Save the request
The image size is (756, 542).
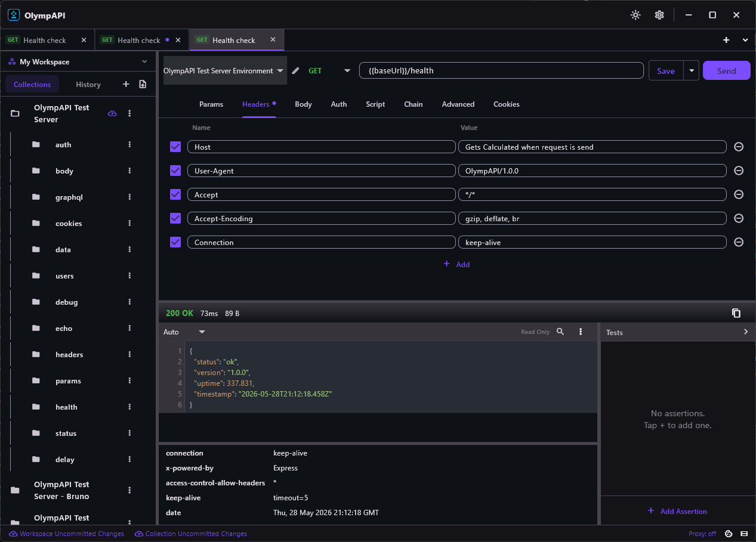click(x=666, y=70)
